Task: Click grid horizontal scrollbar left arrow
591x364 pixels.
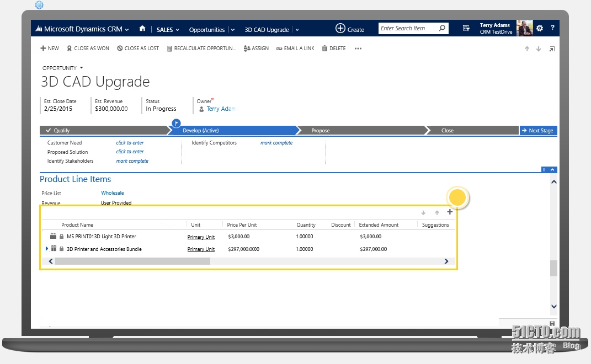Action: (x=51, y=261)
